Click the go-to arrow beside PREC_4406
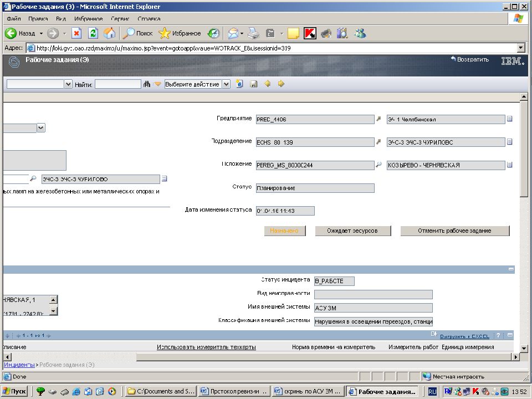The height and width of the screenshot is (399, 532). (x=378, y=119)
